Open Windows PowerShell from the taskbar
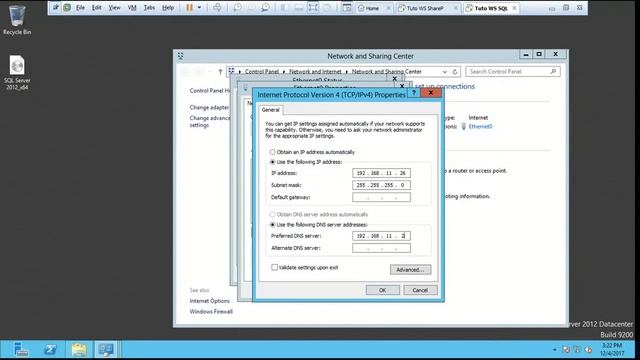The width and height of the screenshot is (640, 360). pyautogui.click(x=50, y=350)
